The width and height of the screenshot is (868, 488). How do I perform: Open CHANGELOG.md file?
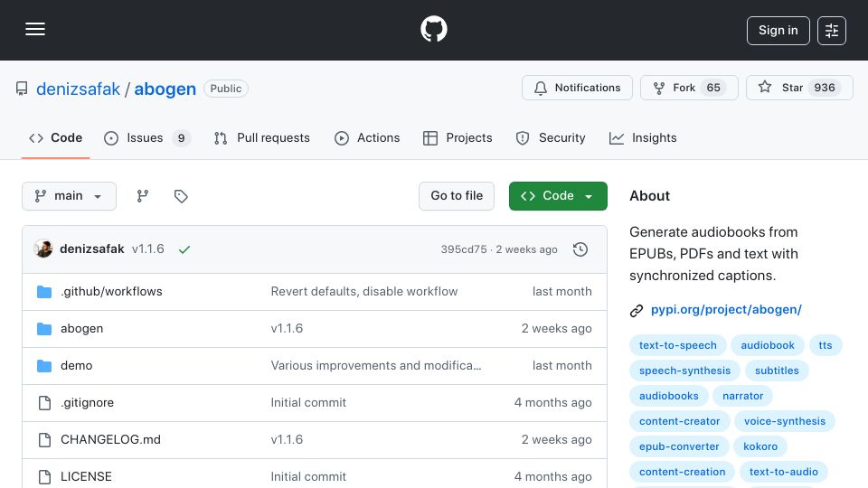point(110,440)
